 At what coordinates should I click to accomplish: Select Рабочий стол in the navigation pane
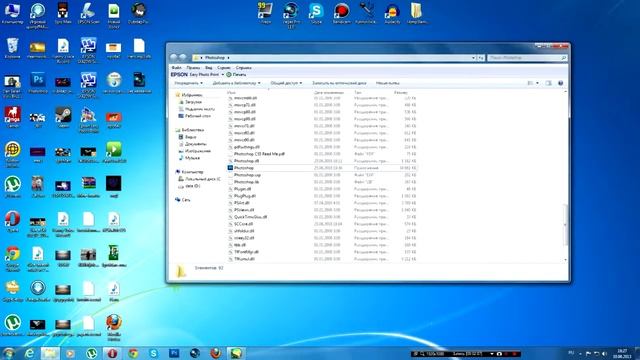pos(198,116)
